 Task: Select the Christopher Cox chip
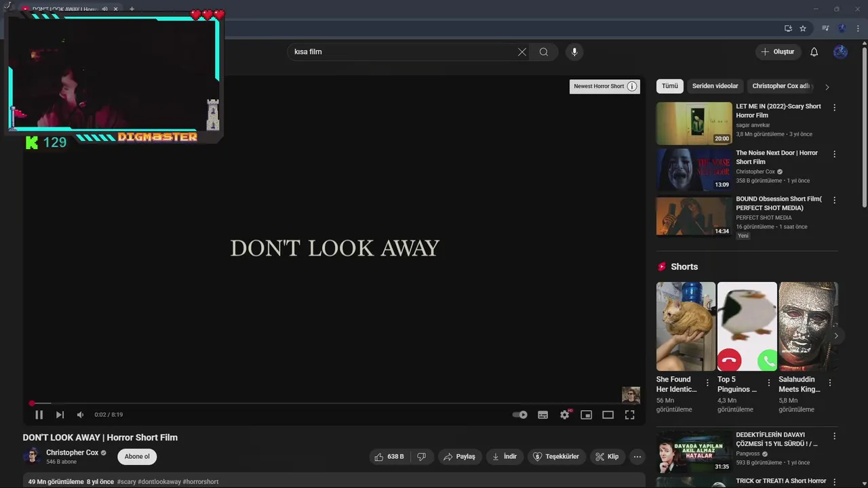coord(781,86)
